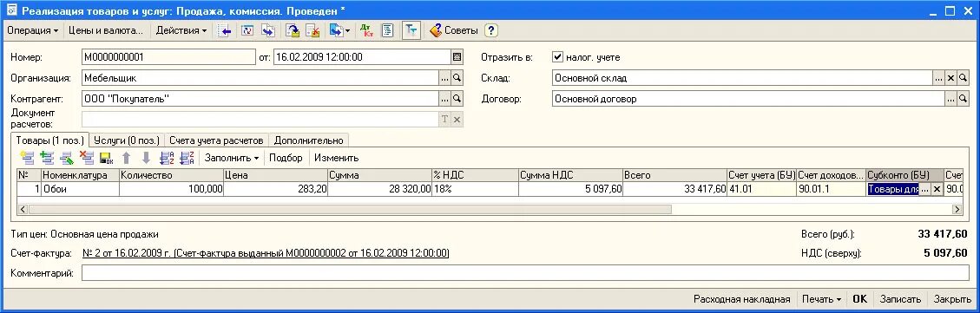Click the post document toolbar icon
The height and width of the screenshot is (313, 980).
click(293, 30)
